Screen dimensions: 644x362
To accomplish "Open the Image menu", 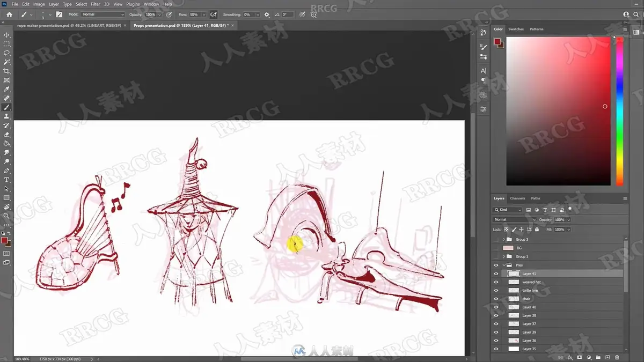I will (39, 4).
